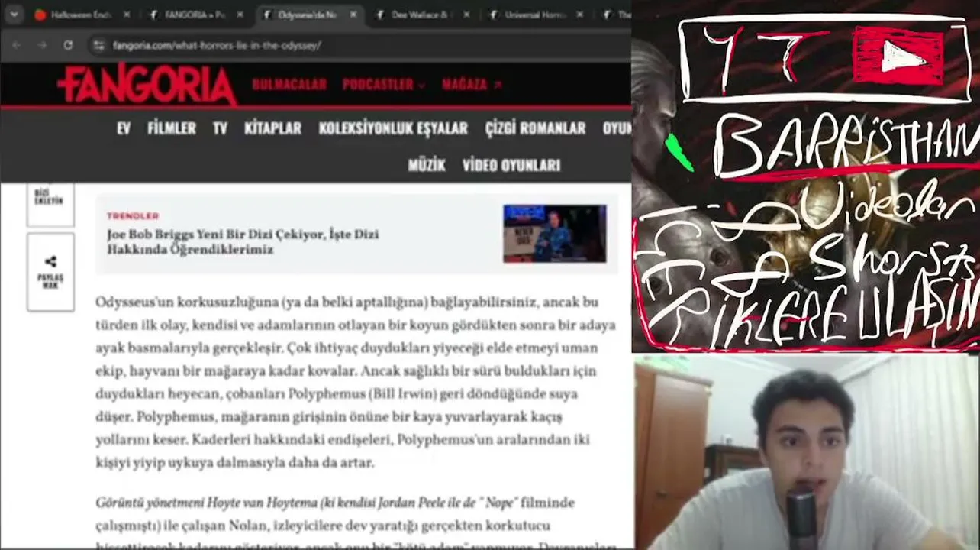Open the browser tab search dropdown
The height and width of the screenshot is (550, 980).
[x=14, y=15]
